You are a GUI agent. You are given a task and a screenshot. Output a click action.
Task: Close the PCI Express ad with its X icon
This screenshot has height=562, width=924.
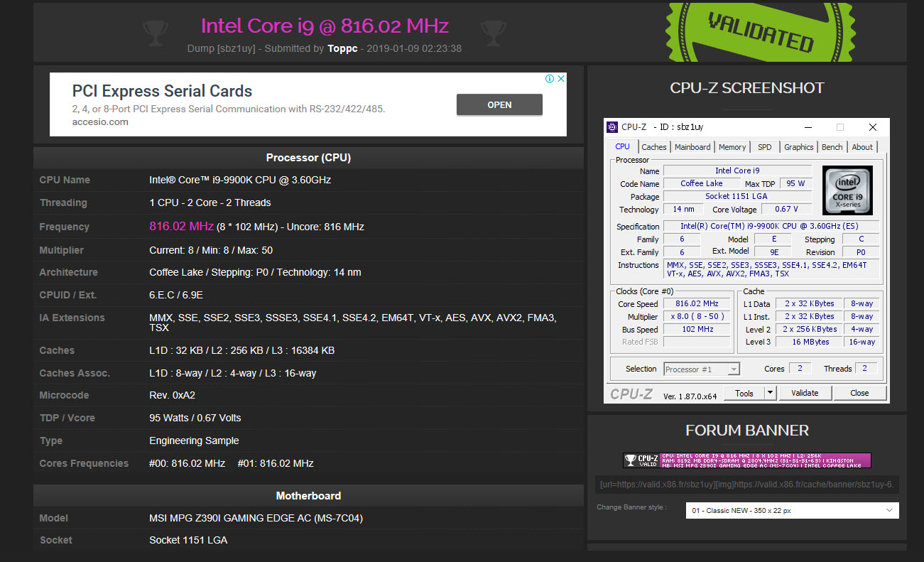(x=560, y=79)
